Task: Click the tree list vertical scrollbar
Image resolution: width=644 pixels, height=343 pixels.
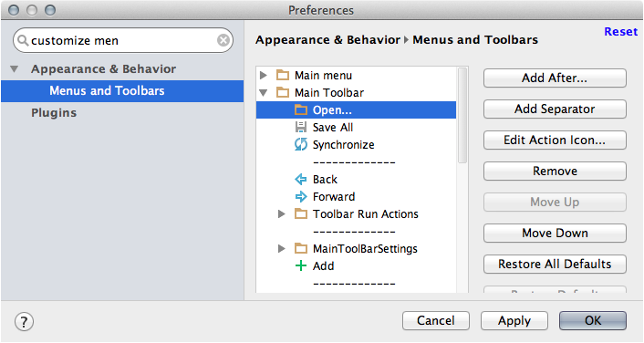Action: click(x=462, y=116)
